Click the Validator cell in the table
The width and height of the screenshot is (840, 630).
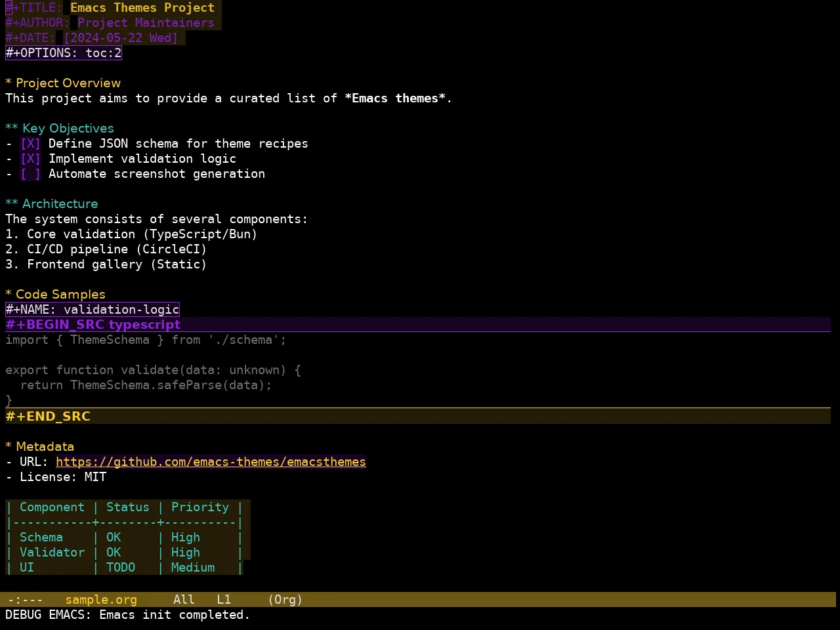pyautogui.click(x=52, y=553)
